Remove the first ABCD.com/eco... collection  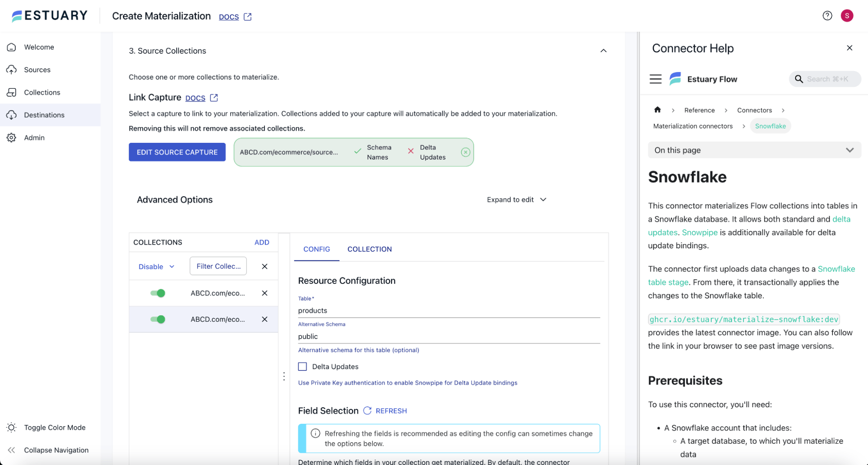pos(264,293)
